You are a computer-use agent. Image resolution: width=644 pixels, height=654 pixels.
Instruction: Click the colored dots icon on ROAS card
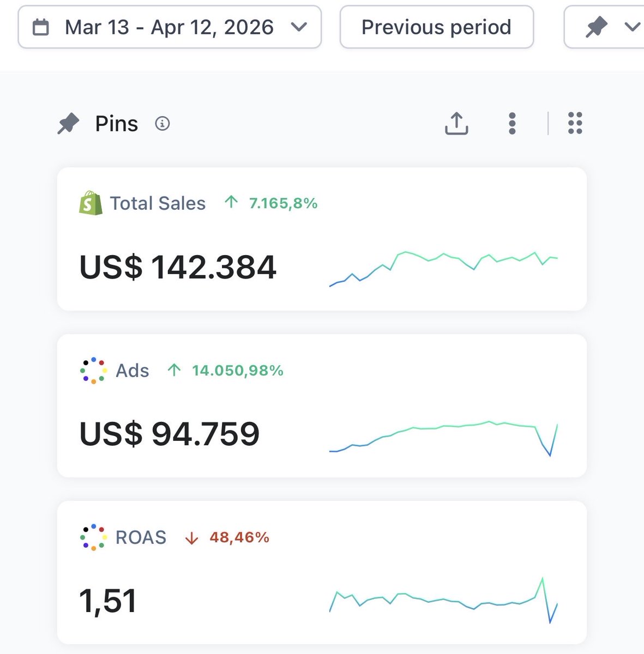(x=93, y=537)
